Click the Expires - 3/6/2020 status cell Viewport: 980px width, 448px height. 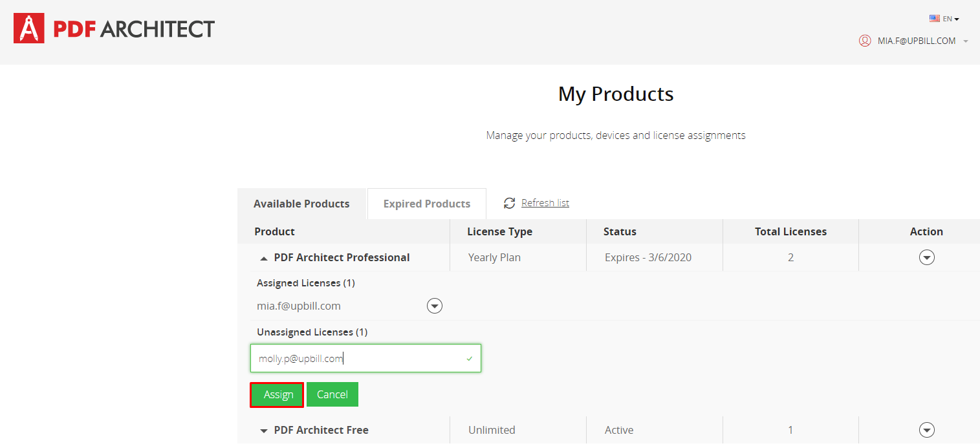point(648,257)
